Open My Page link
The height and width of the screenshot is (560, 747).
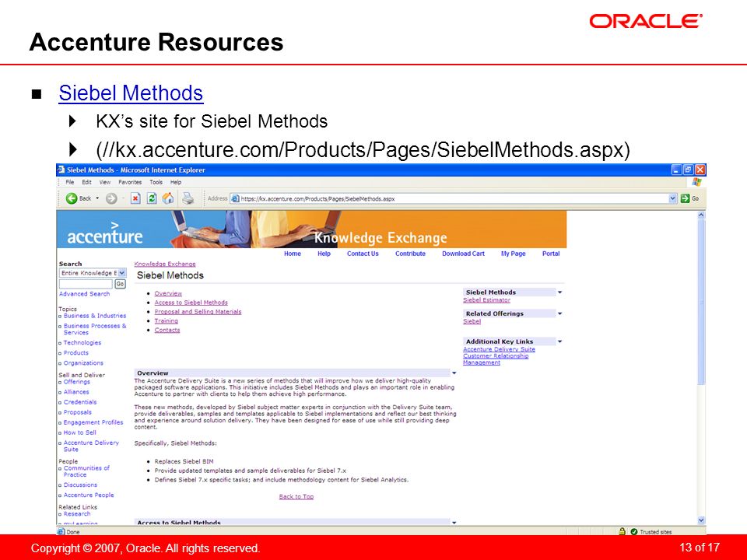click(513, 254)
